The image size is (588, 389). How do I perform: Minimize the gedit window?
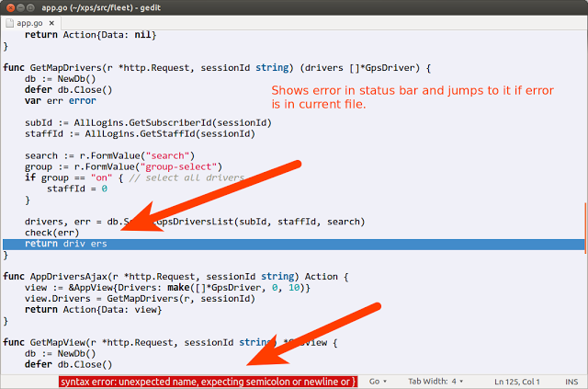point(20,7)
